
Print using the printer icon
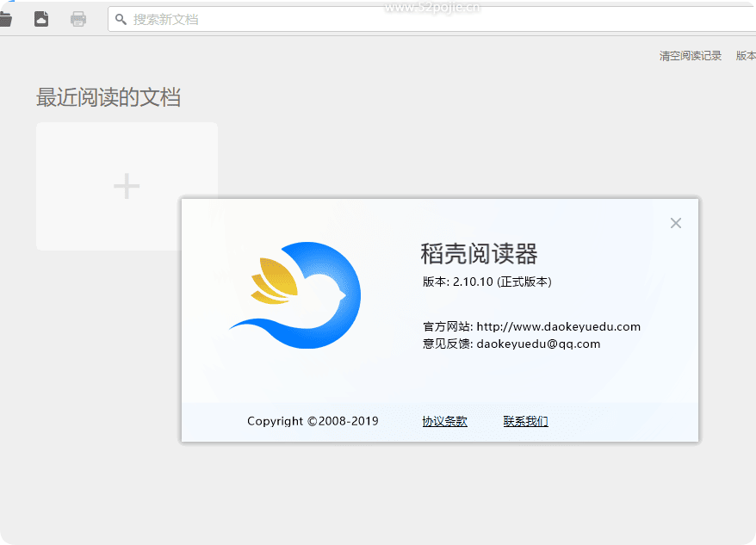point(78,19)
